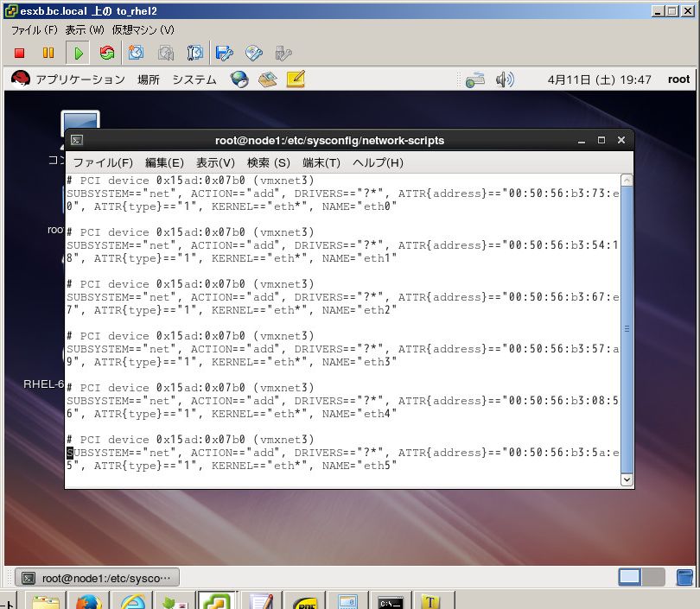The image size is (700, 609).
Task: Click the rule line with address 00:50:56:b3:73:e
Action: [343, 193]
